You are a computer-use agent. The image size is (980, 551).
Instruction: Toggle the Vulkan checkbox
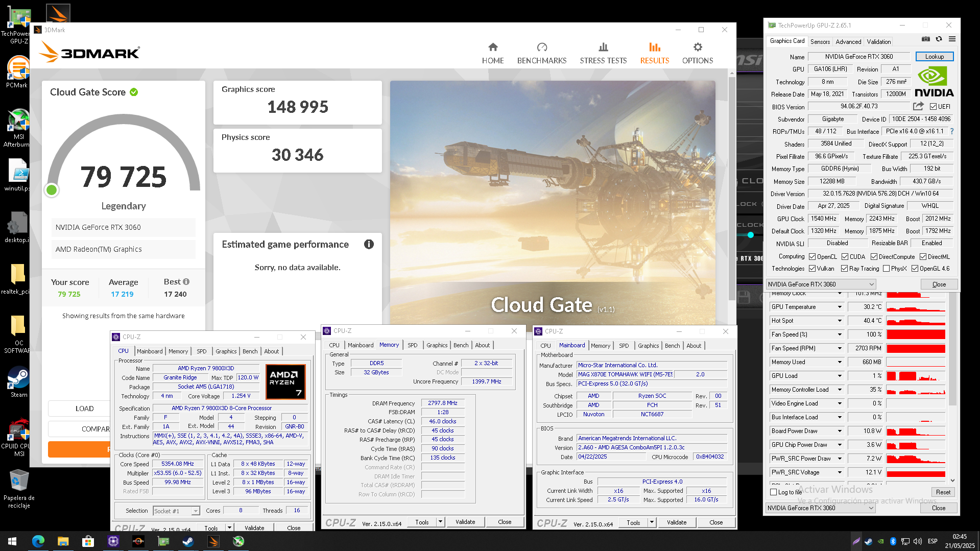812,269
